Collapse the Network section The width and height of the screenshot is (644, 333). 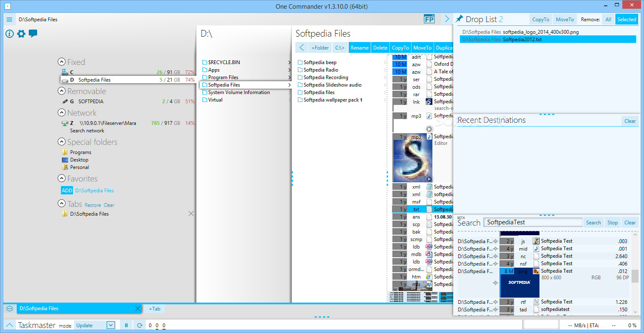pos(62,112)
